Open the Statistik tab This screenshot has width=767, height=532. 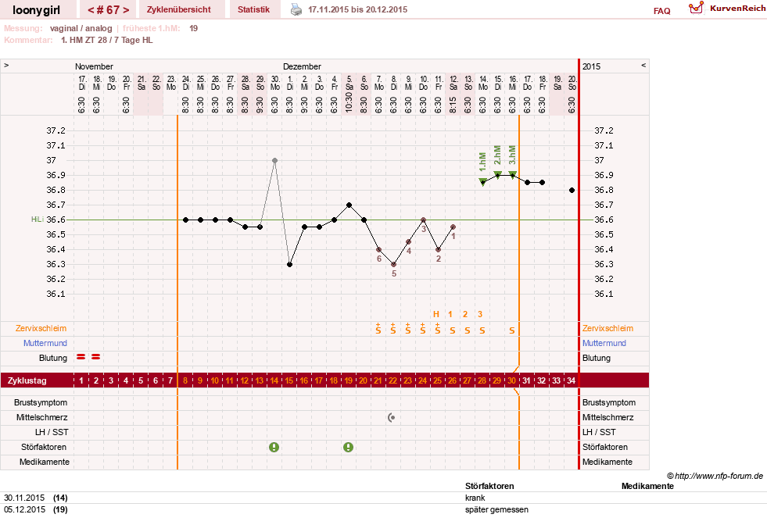tap(254, 9)
